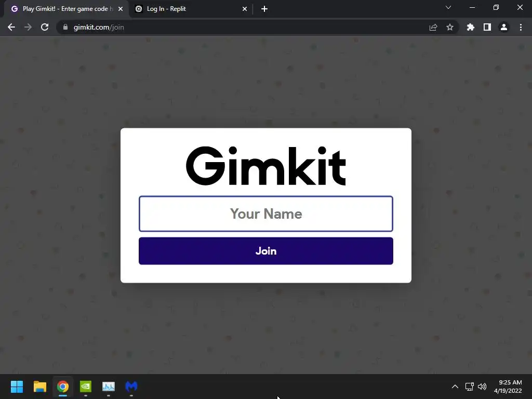
Task: Open the volume control in the tray
Action: tap(482, 387)
